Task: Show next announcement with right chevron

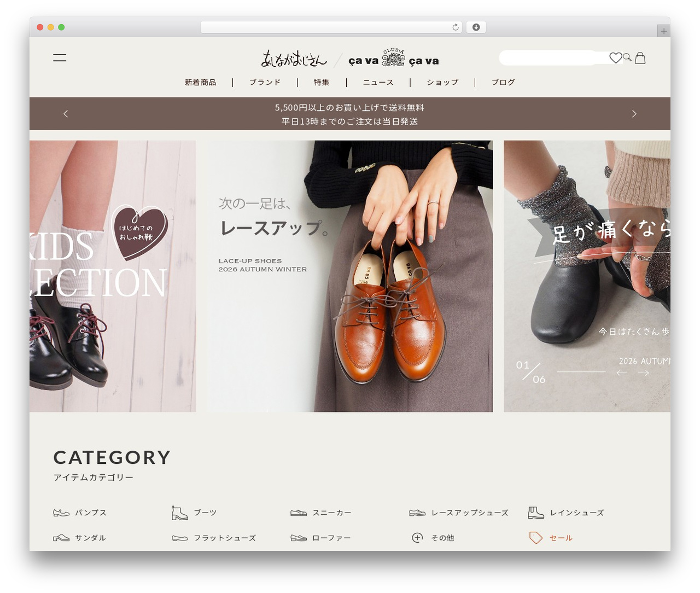Action: coord(634,114)
